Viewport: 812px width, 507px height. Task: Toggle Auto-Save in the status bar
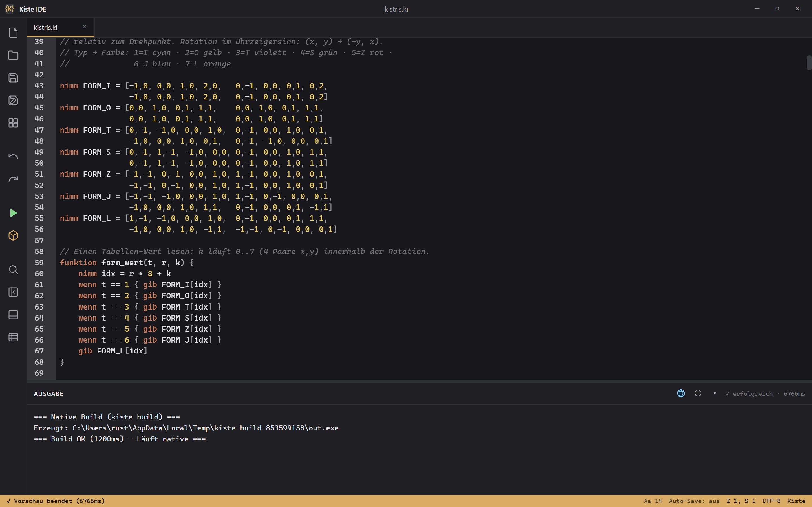pos(694,501)
